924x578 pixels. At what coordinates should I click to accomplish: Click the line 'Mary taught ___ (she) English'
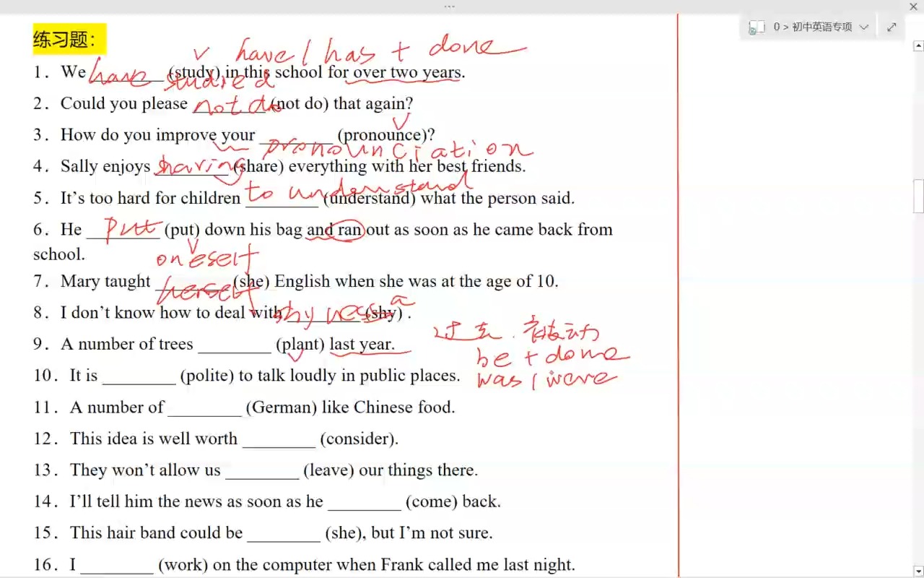(296, 281)
